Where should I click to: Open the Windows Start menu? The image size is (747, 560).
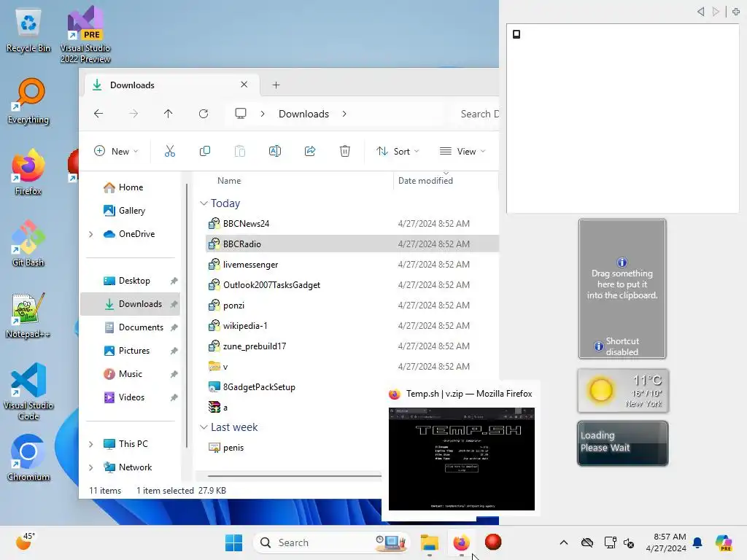[234, 542]
